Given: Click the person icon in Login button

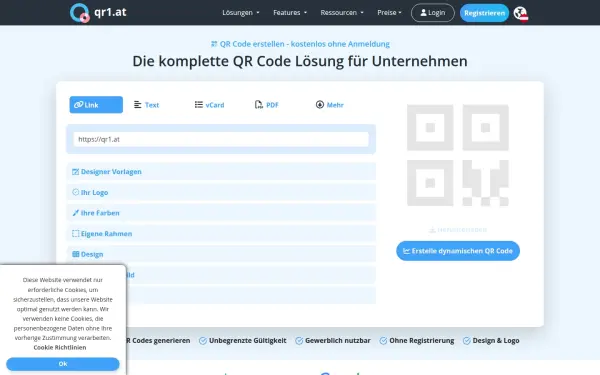Looking at the screenshot, I should (x=423, y=13).
